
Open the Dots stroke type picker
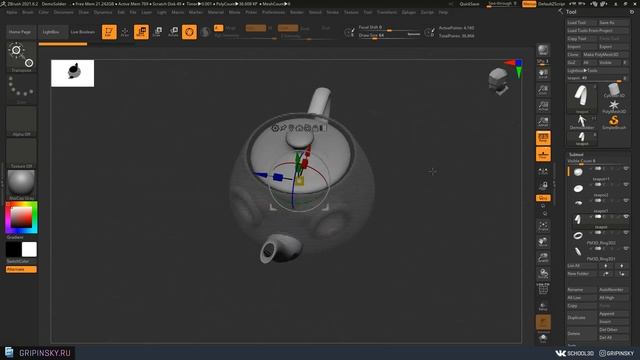[21, 89]
